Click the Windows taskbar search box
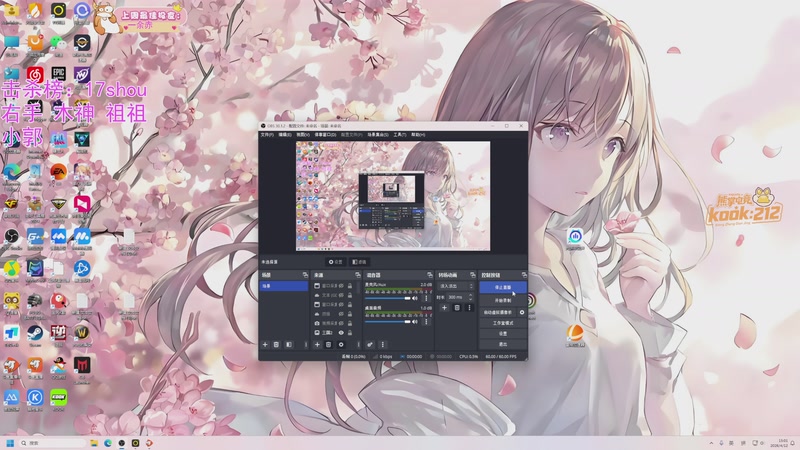800x450 pixels. click(x=54, y=443)
